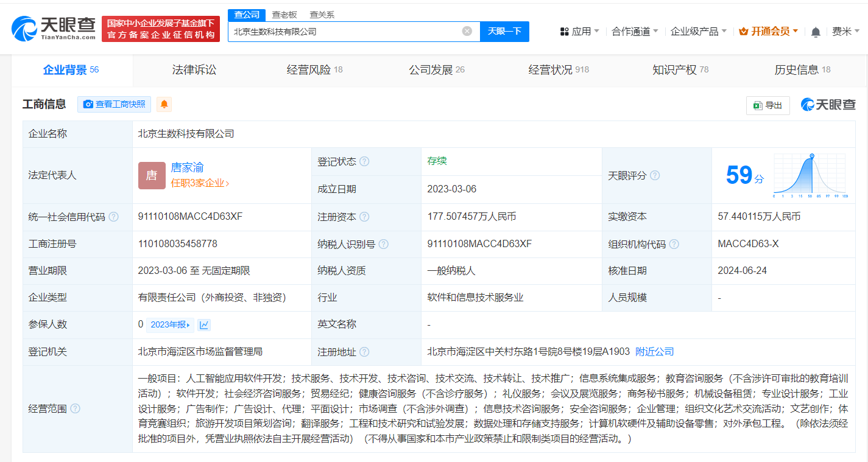Open the 法律诉讼 tab

pos(194,69)
